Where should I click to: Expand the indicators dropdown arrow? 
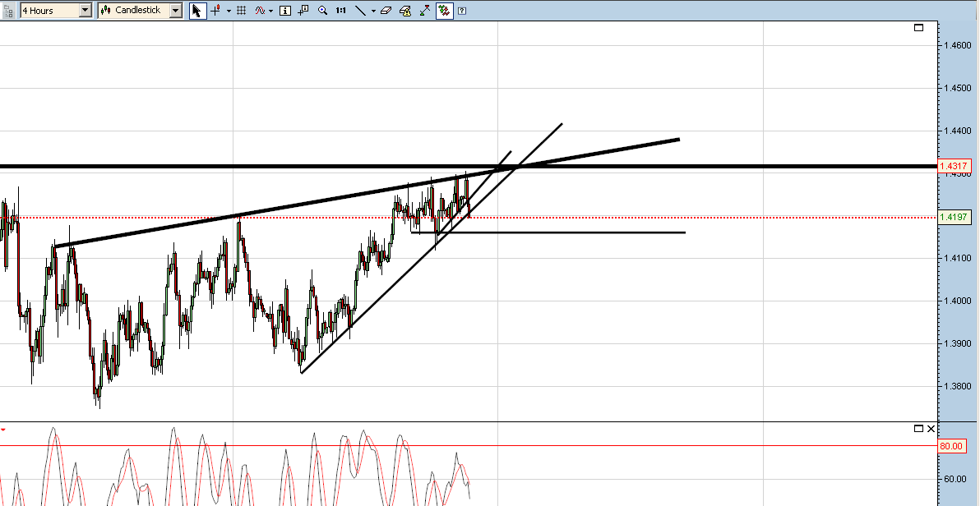point(271,11)
